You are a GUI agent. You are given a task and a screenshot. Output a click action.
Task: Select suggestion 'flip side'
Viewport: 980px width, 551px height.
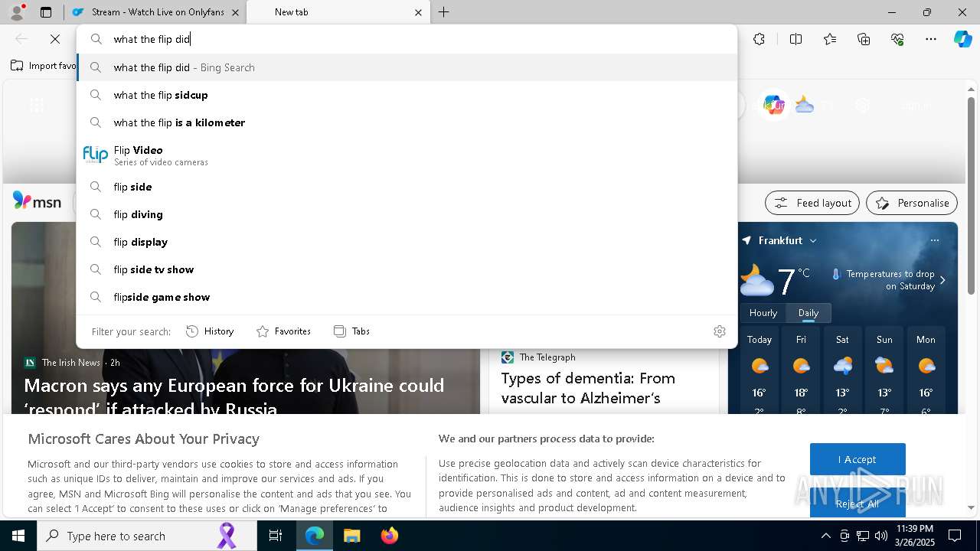407,187
